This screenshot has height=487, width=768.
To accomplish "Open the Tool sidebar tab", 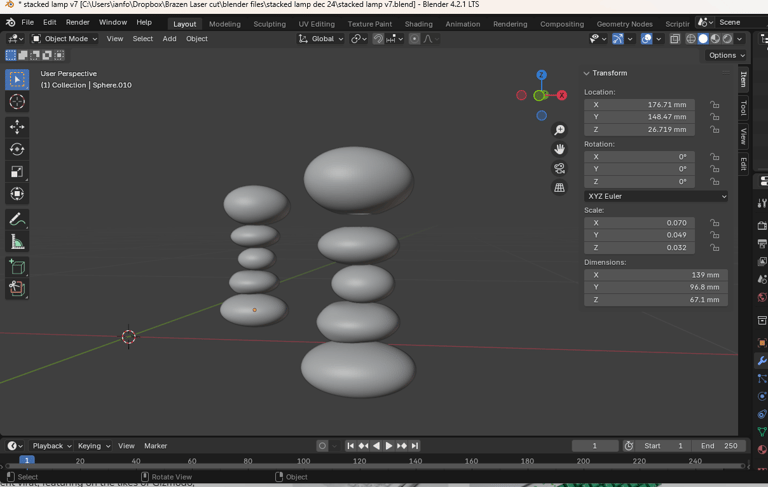I will tap(744, 108).
